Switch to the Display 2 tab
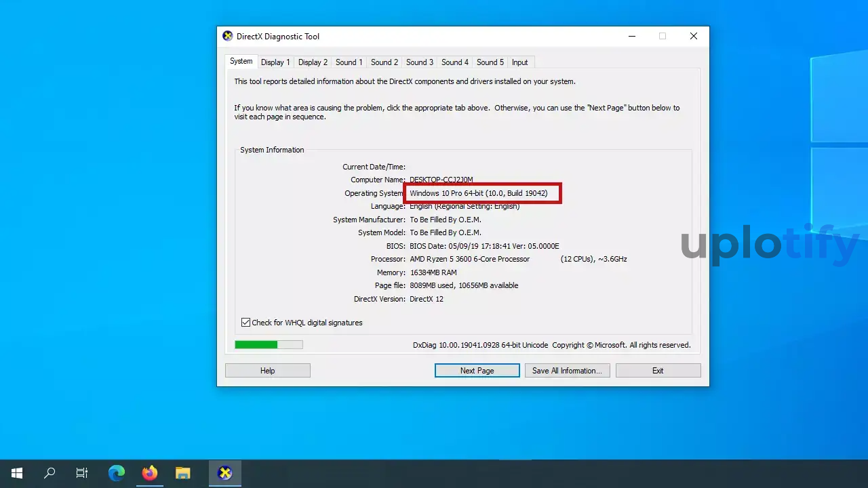The image size is (868, 488). pyautogui.click(x=313, y=62)
